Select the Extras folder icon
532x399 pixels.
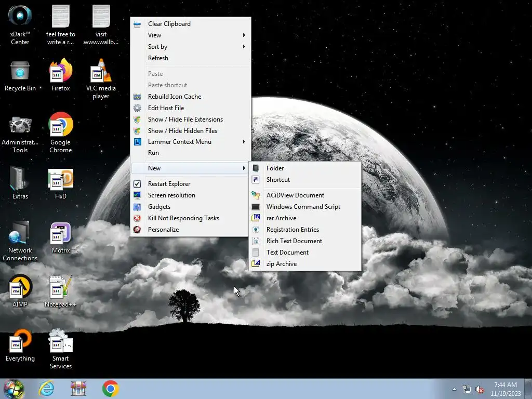[x=20, y=183]
